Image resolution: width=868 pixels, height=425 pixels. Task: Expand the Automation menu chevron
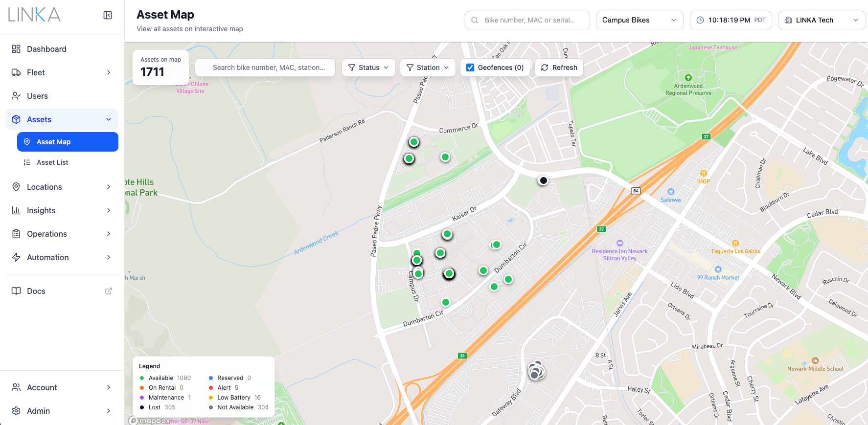click(x=109, y=257)
